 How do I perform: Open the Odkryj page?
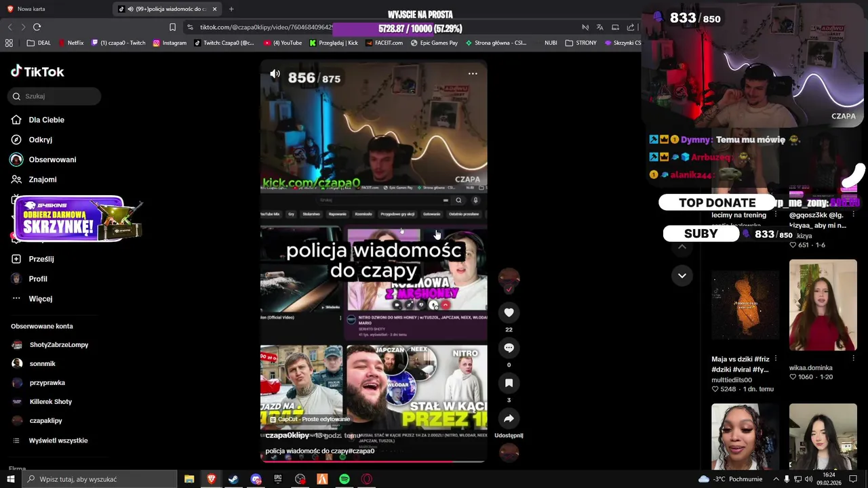tap(40, 140)
